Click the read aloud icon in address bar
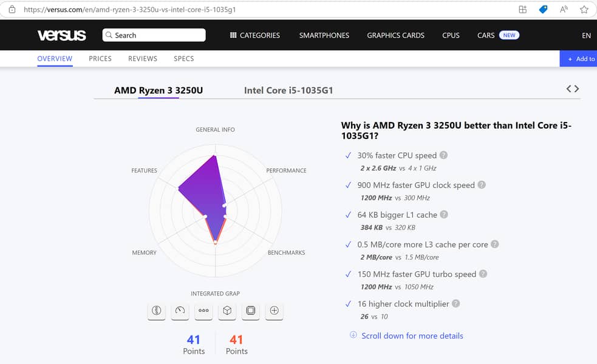Viewport: 597px width, 364px height. pos(564,9)
